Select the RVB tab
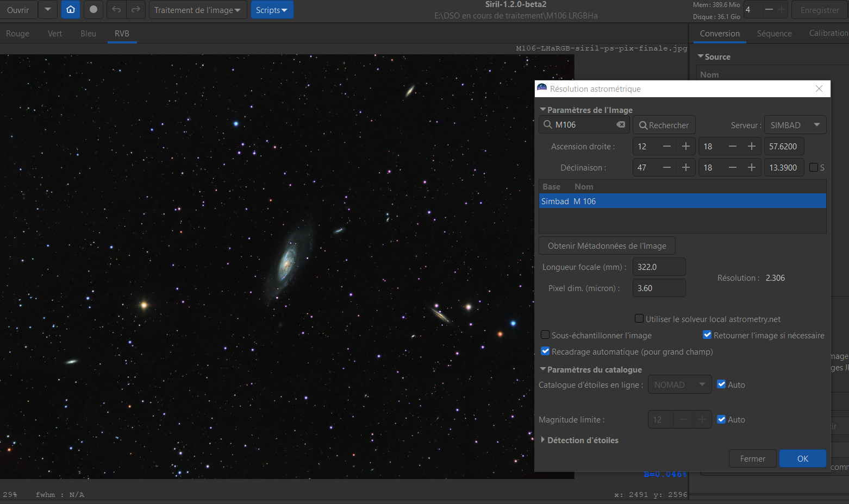This screenshot has width=849, height=504. click(122, 34)
